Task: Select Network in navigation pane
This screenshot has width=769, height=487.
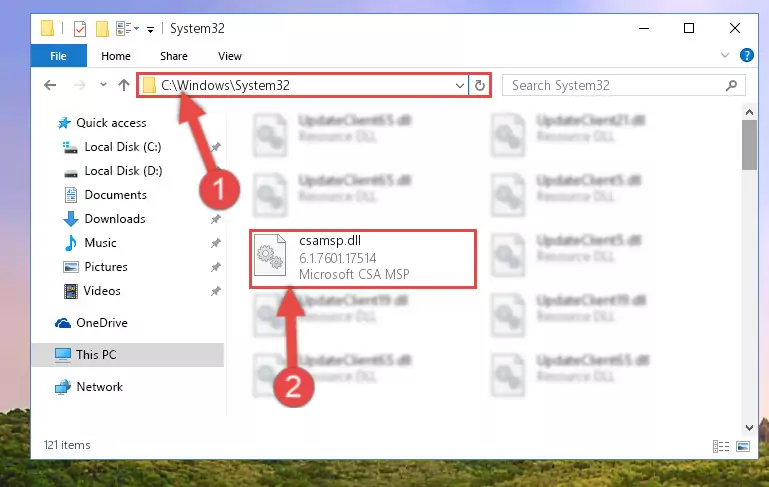Action: (x=100, y=386)
